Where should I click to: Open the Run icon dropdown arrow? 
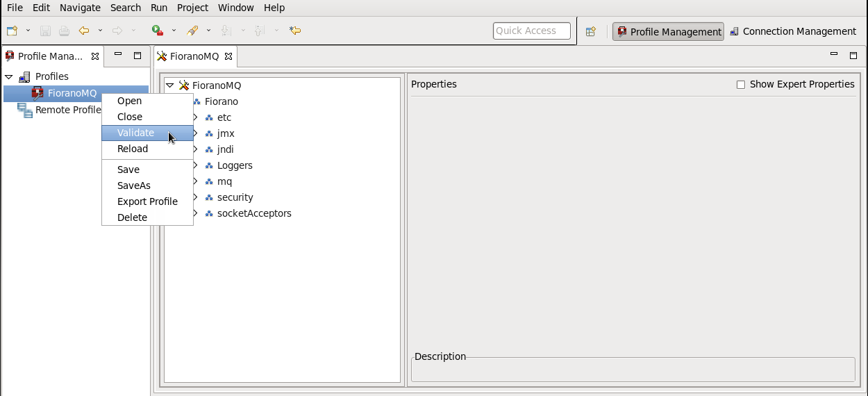[174, 31]
